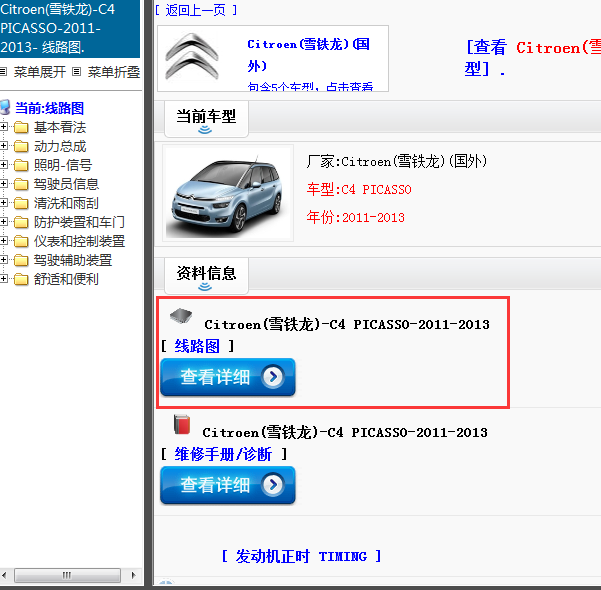Select the 动力总成 folder icon
601x590 pixels.
coord(21,146)
